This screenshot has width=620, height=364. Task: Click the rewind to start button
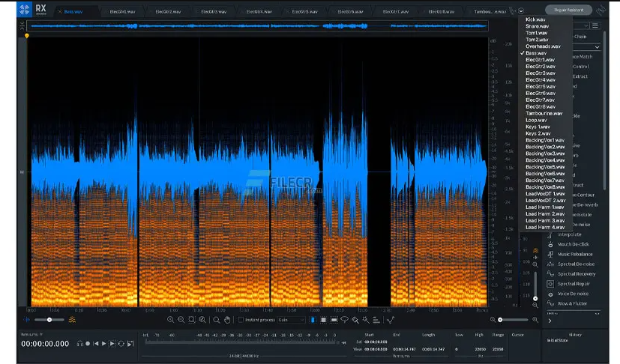(x=96, y=344)
